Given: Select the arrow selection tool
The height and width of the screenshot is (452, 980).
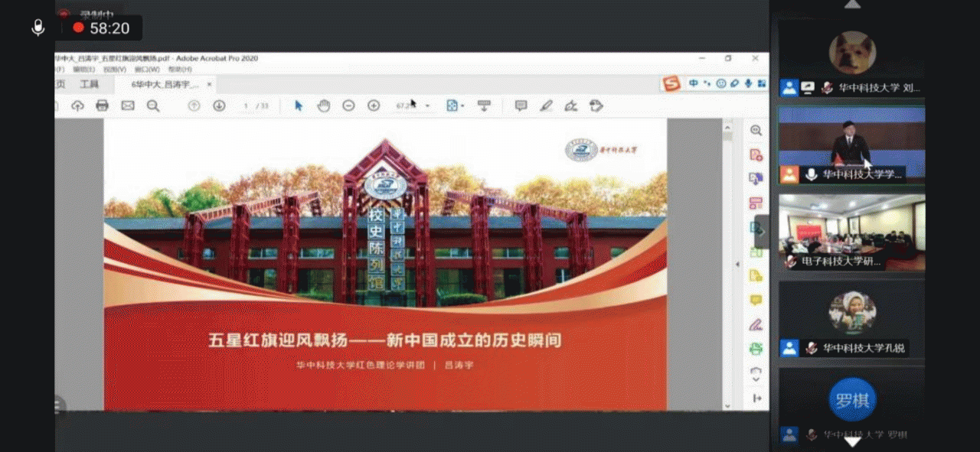Looking at the screenshot, I should click(298, 106).
